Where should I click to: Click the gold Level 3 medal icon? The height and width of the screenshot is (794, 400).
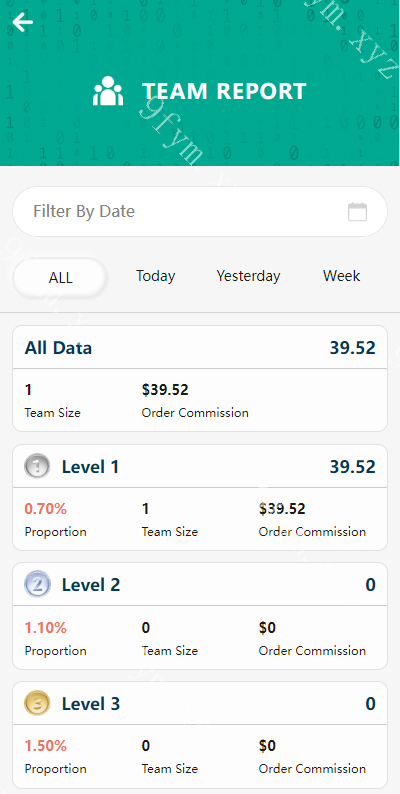[x=37, y=703]
